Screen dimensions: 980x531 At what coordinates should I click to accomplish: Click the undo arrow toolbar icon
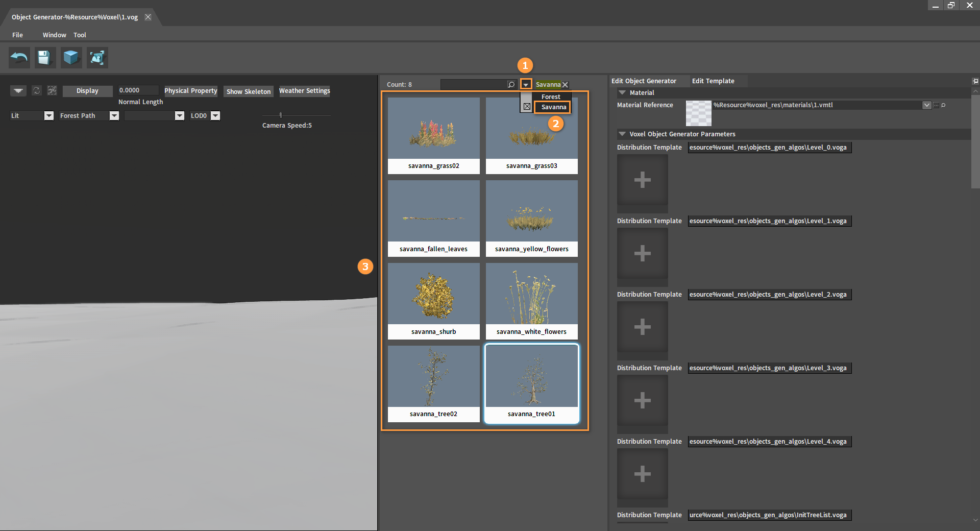point(19,58)
